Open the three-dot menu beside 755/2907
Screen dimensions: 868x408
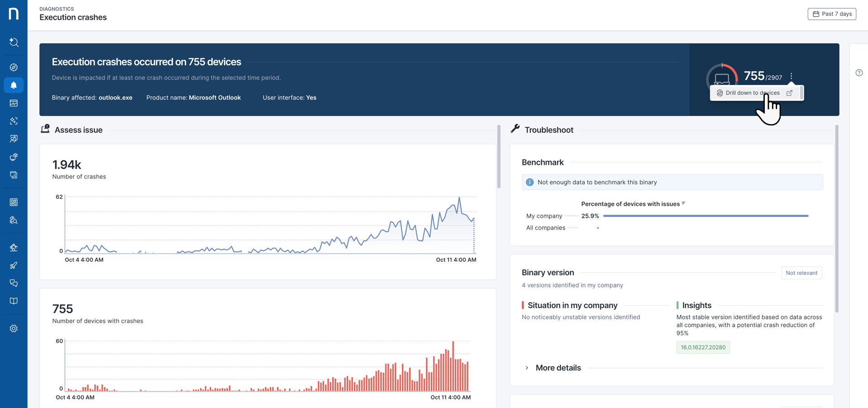(x=791, y=76)
